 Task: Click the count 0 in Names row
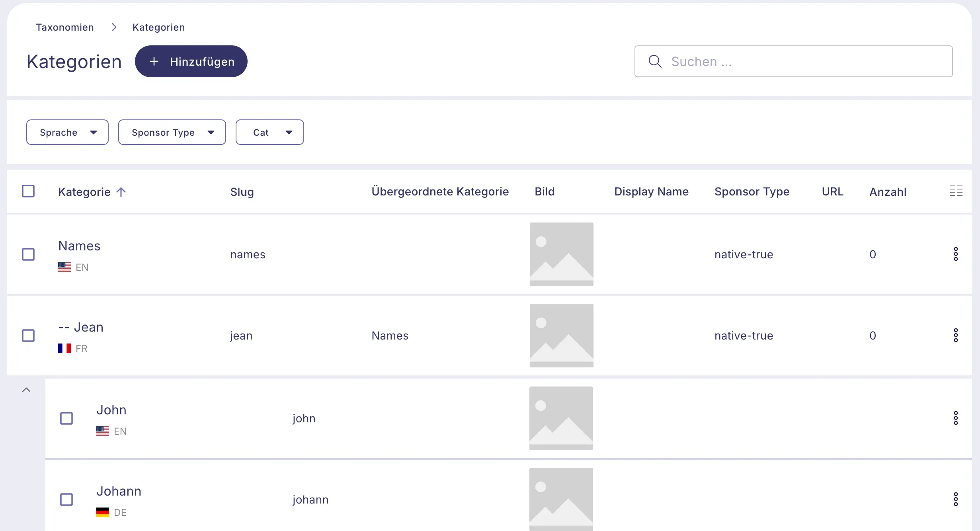[x=873, y=254]
